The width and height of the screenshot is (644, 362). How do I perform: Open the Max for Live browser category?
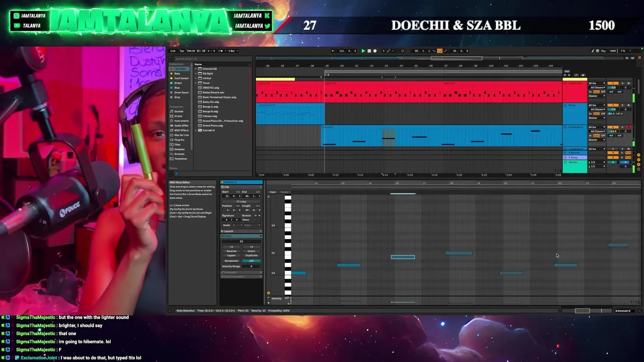pos(180,135)
